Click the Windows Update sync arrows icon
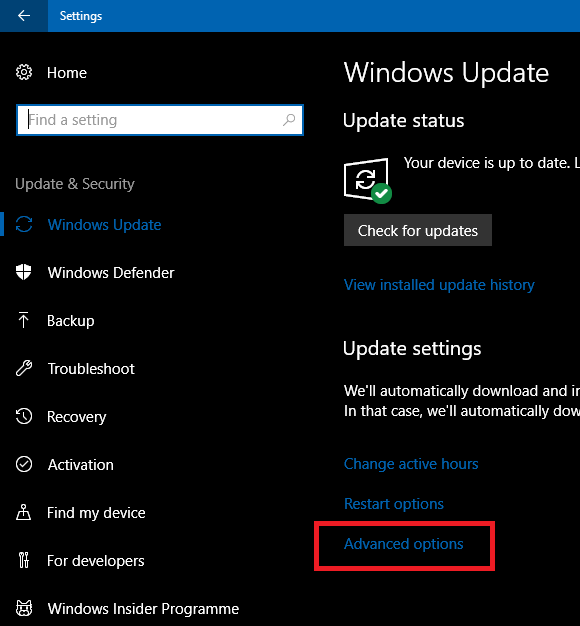 click(24, 224)
